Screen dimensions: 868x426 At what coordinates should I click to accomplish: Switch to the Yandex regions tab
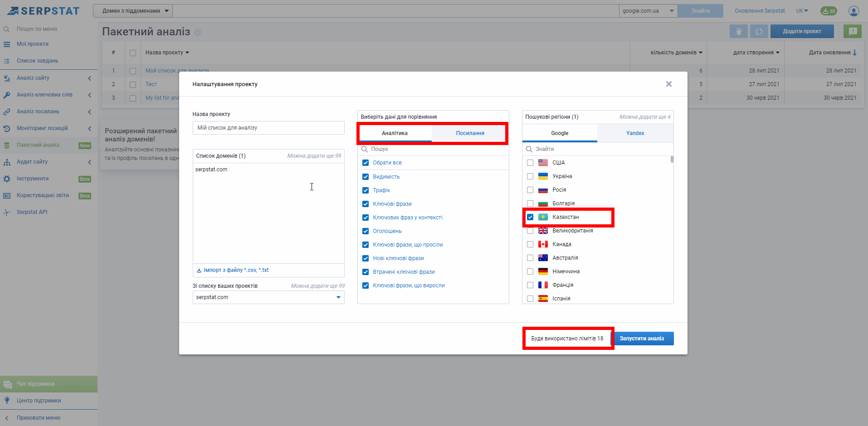pyautogui.click(x=635, y=133)
